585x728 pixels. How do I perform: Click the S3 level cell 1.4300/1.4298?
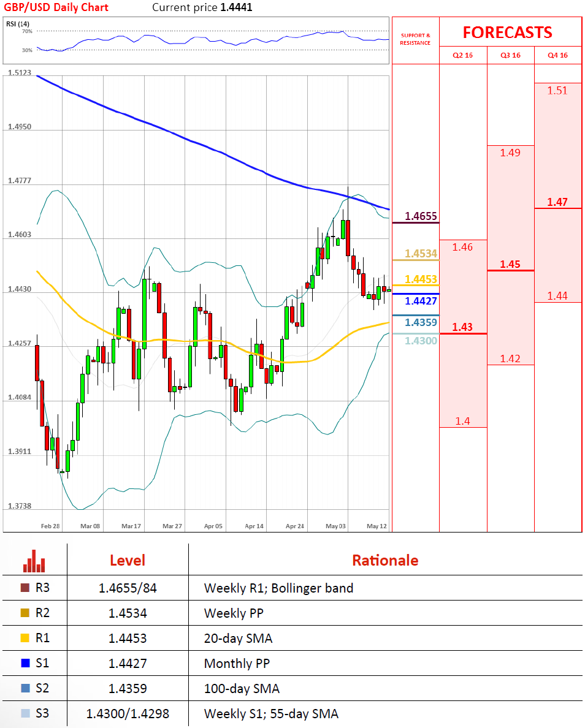[x=128, y=714]
